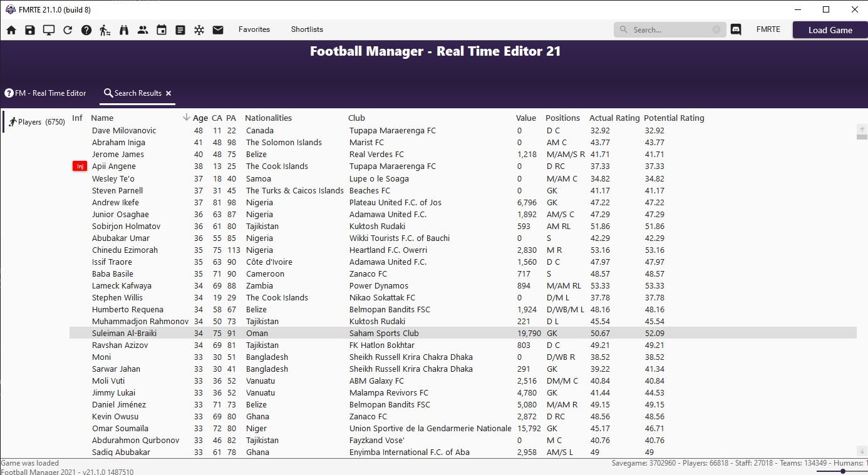The height and width of the screenshot is (475, 868).
Task: Sort the list by the Age column header
Action: point(200,118)
